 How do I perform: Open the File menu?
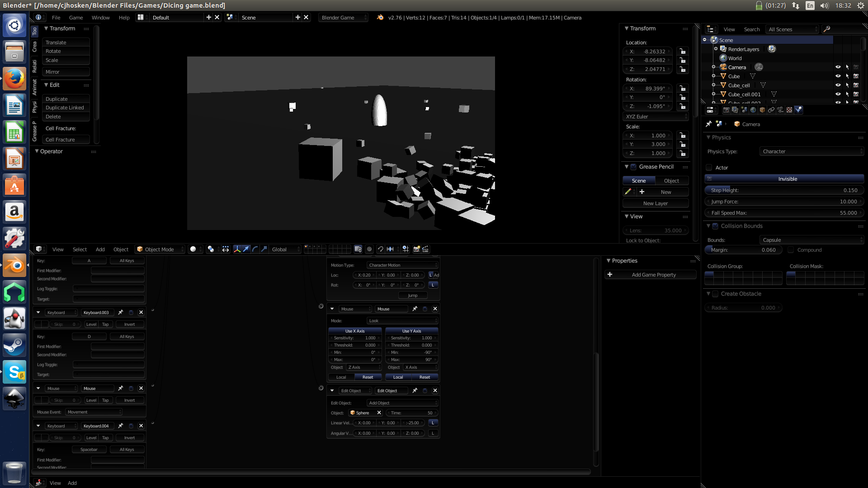[56, 18]
